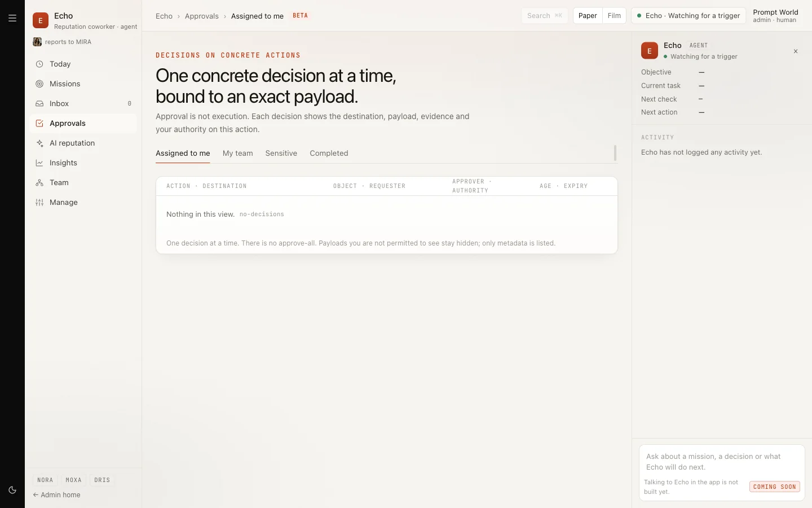Go to Approvals breadcrumb link
Viewport: 812px width, 508px height.
(x=201, y=16)
